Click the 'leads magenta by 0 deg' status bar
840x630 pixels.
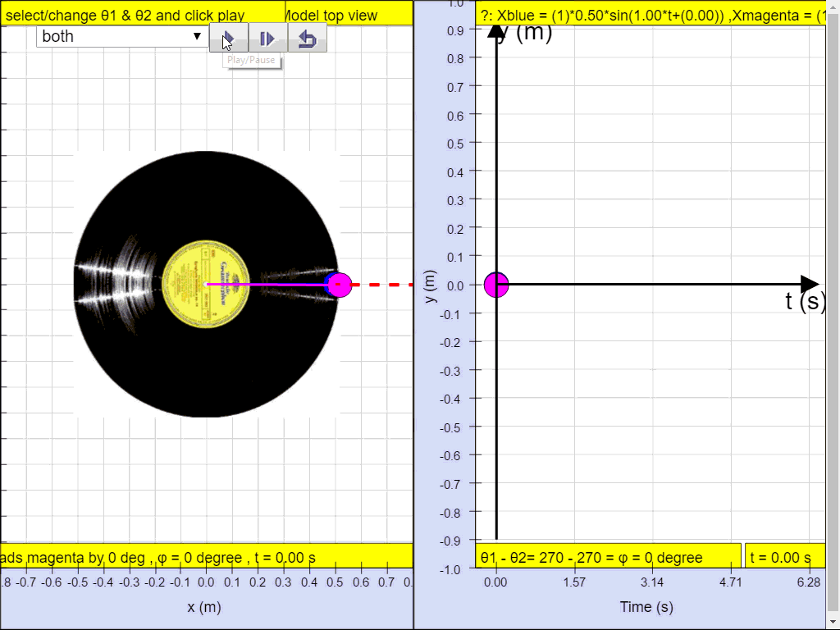click(206, 557)
